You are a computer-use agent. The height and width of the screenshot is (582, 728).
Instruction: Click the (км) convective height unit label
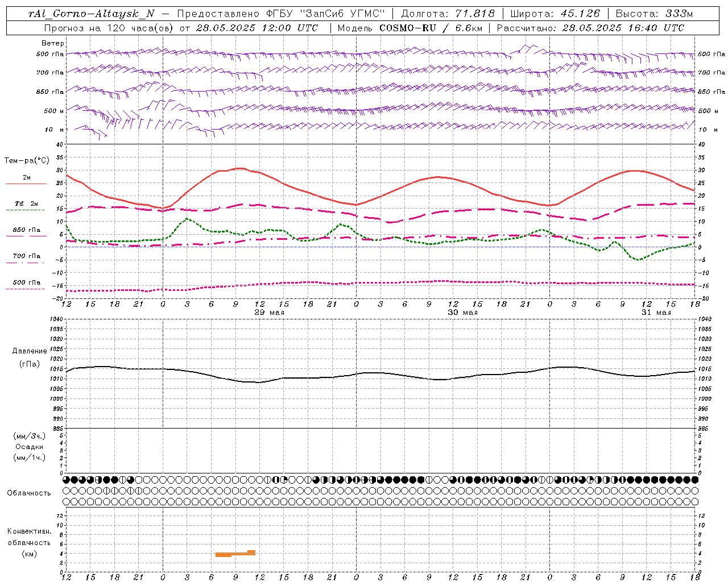(x=29, y=554)
